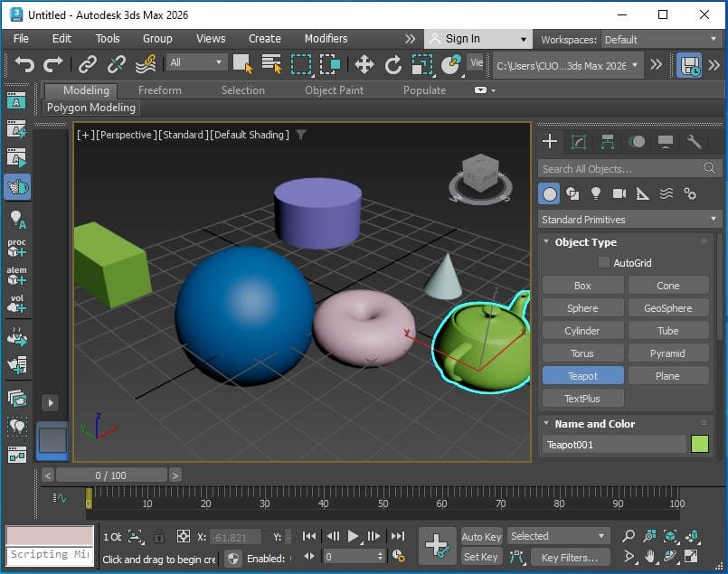Image resolution: width=728 pixels, height=574 pixels.
Task: Select the Link tool icon
Action: click(x=88, y=64)
